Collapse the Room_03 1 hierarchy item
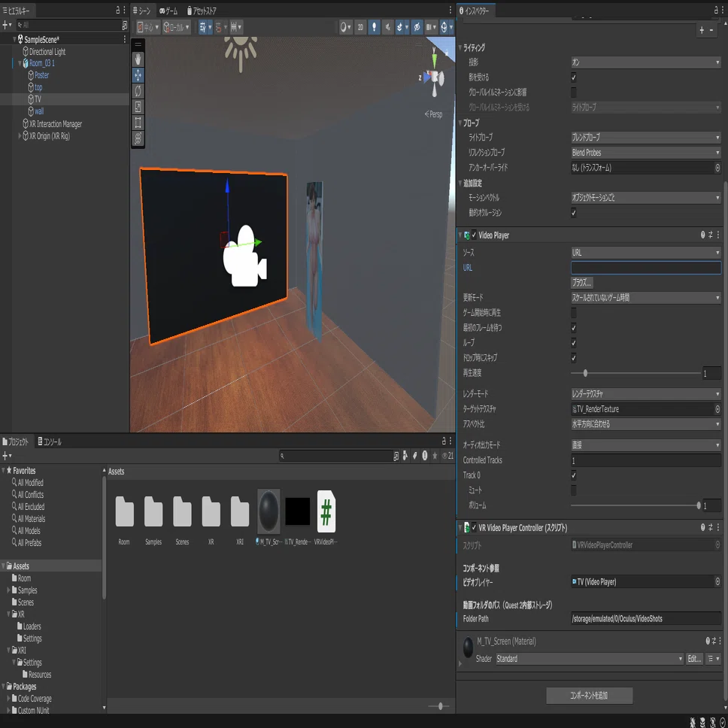Image resolution: width=728 pixels, height=728 pixels. click(x=20, y=63)
